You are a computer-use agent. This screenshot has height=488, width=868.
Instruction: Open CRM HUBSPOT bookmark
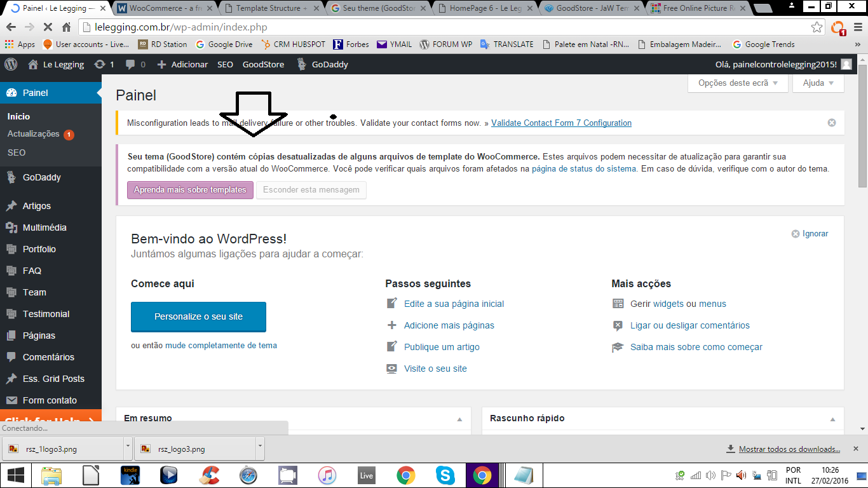click(x=292, y=44)
